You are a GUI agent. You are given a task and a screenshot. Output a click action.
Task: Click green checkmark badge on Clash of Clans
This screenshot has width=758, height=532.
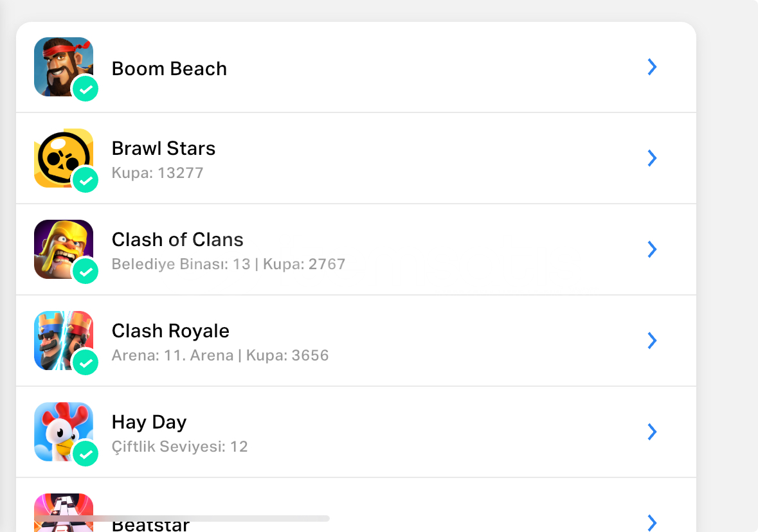point(86,272)
